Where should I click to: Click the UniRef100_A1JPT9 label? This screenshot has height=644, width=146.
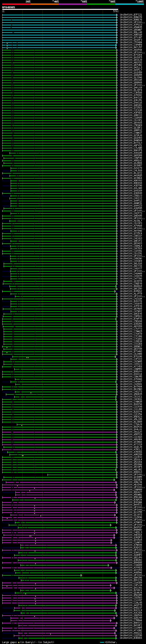pos(131,294)
